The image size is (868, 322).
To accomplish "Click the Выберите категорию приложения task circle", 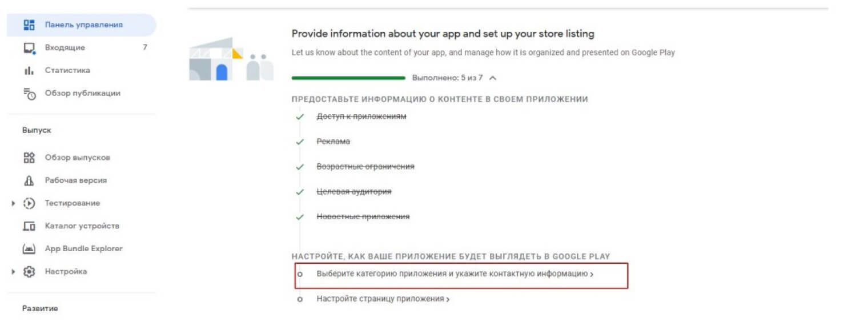I will (300, 274).
